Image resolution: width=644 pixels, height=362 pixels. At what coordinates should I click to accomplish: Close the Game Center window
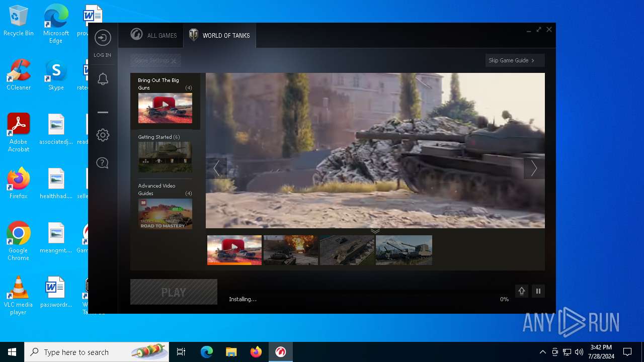(549, 30)
